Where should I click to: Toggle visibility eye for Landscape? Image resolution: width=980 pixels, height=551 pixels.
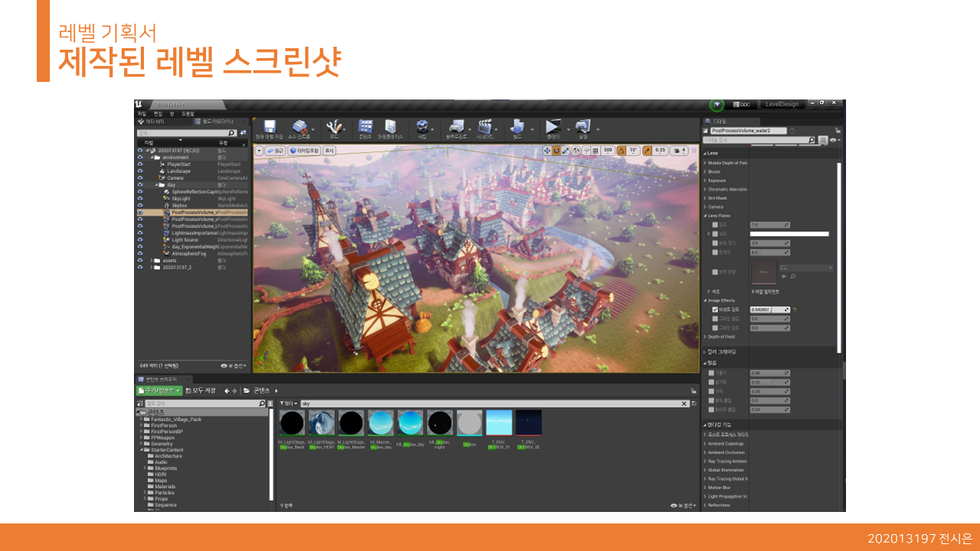[139, 171]
